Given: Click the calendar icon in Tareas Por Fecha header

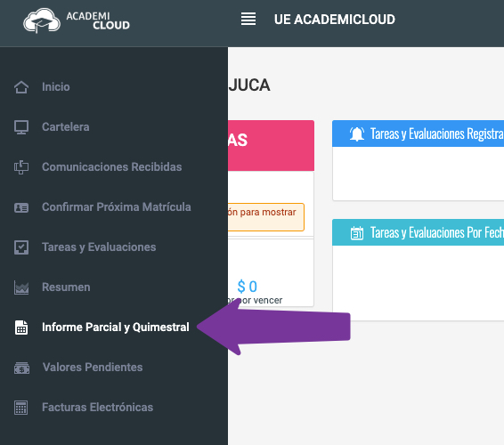Looking at the screenshot, I should pos(357,232).
